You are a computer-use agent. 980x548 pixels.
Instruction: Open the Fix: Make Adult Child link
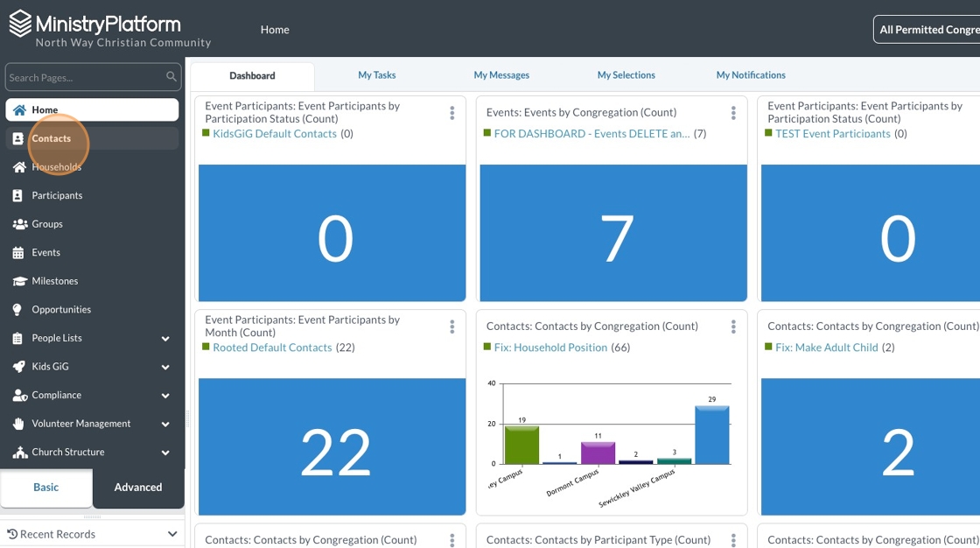[826, 348]
